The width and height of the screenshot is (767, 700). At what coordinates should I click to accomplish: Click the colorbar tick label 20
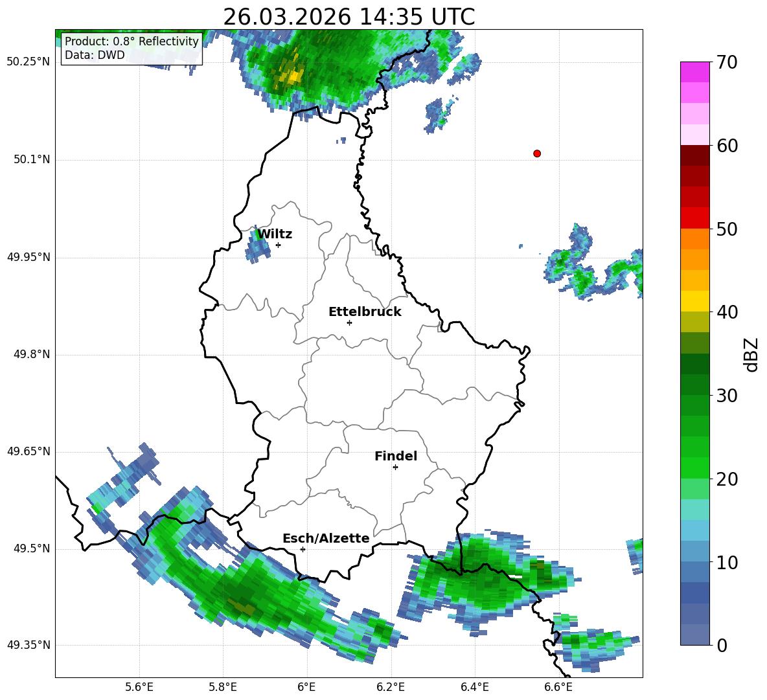(727, 479)
